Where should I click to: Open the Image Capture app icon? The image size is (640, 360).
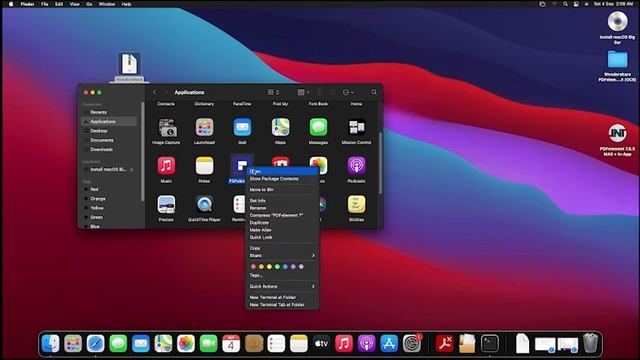point(167,128)
